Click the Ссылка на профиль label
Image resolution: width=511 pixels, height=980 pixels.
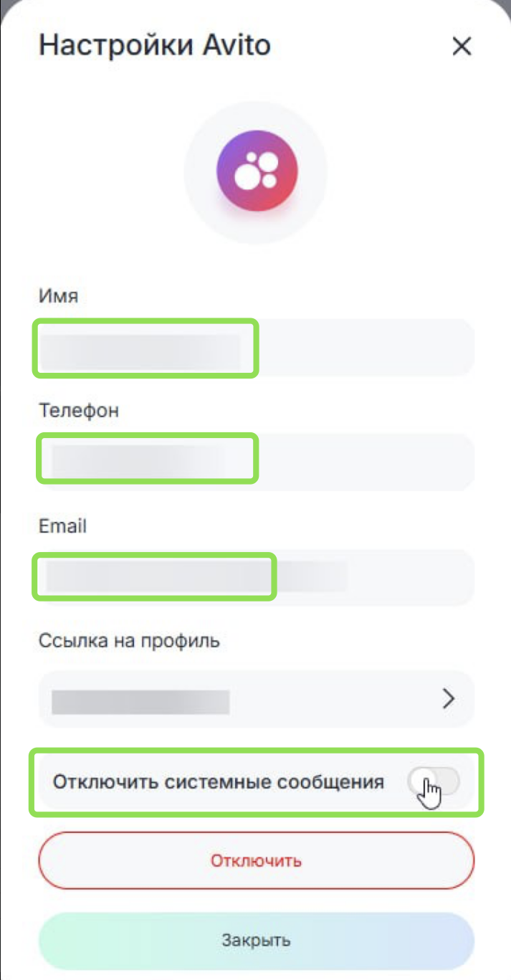pos(129,641)
